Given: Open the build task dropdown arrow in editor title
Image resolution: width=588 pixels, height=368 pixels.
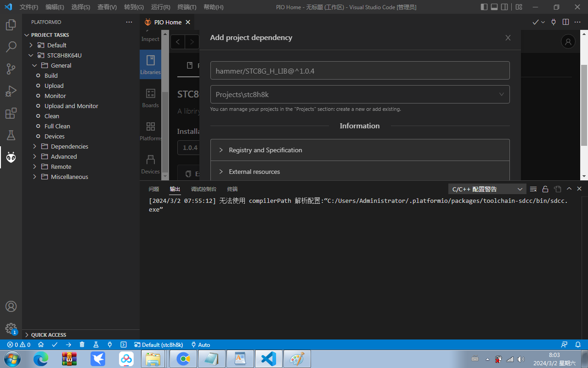Looking at the screenshot, I should [x=543, y=22].
